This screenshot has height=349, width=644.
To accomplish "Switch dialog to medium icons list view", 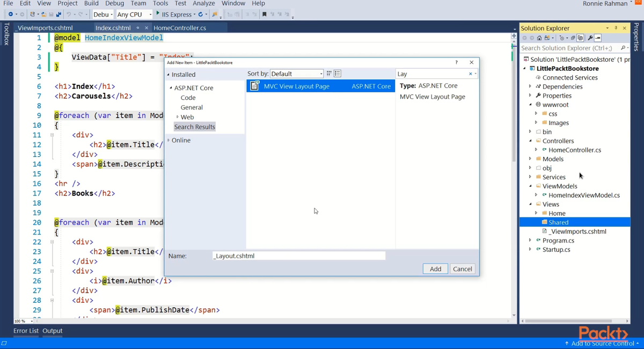I will click(338, 74).
